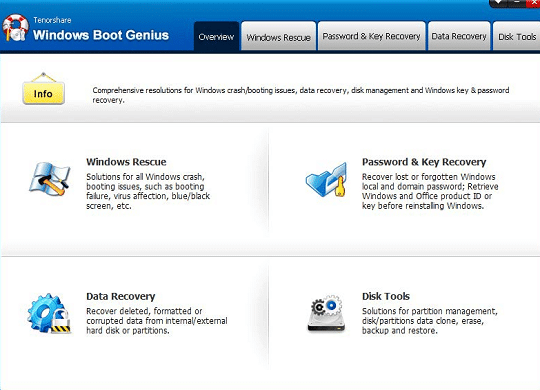Image resolution: width=540 pixels, height=390 pixels.
Task: Click the 'Solutions for all Windows crash' description
Action: 148,191
